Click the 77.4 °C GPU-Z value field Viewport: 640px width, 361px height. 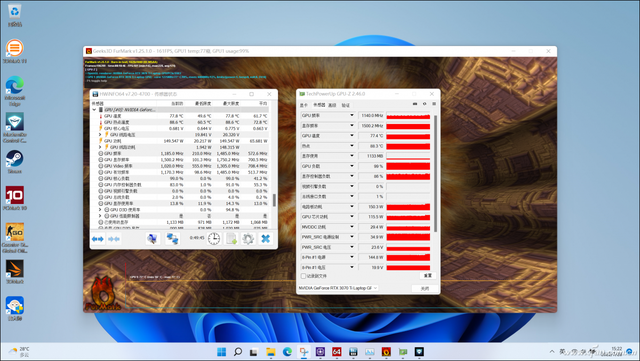point(371,136)
